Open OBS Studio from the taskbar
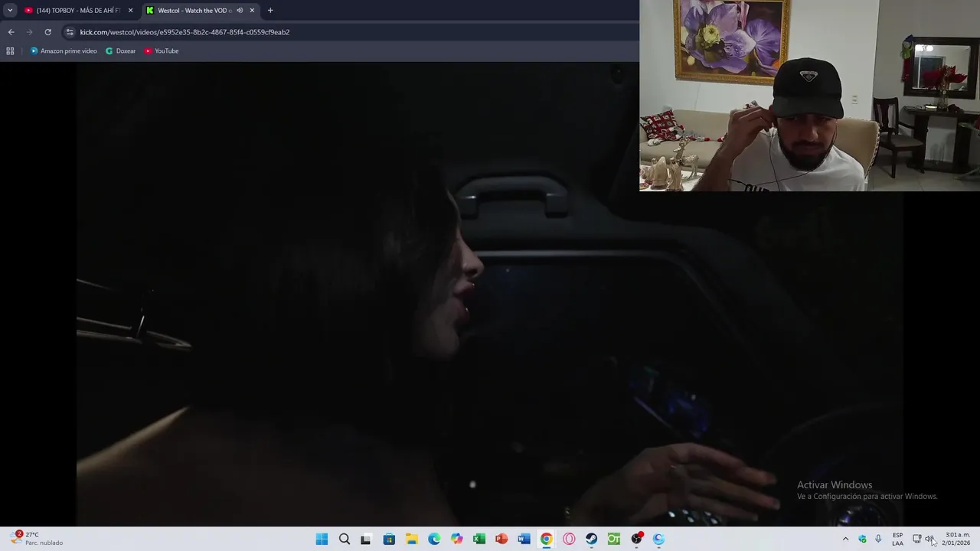Screen dimensions: 980x551 (x=636, y=539)
